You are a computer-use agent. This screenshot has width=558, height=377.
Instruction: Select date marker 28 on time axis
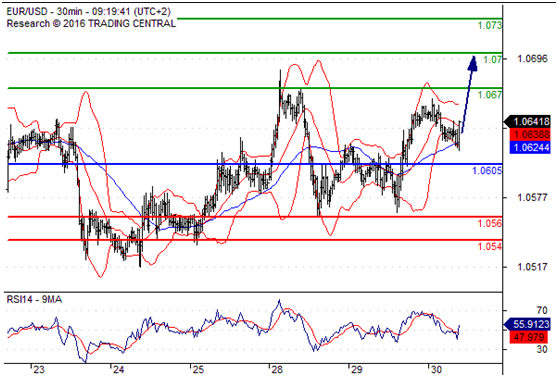click(277, 370)
